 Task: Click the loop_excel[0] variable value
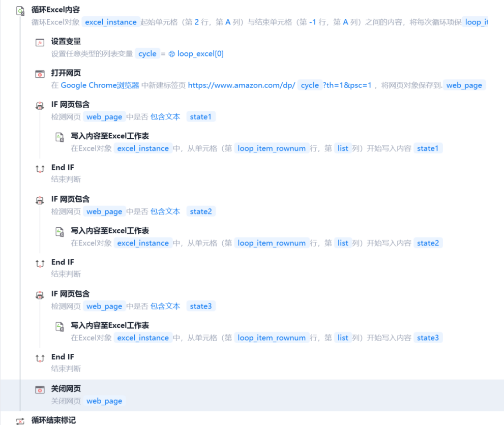click(200, 54)
